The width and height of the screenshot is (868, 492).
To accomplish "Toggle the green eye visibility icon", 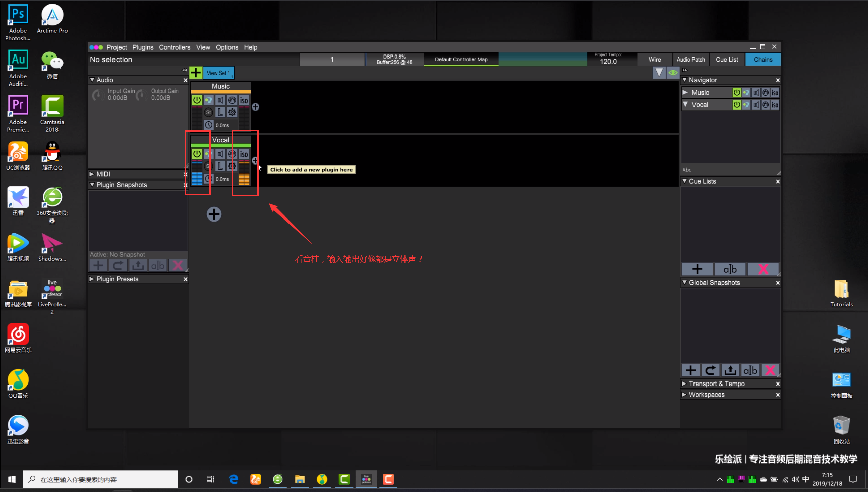I will (673, 73).
